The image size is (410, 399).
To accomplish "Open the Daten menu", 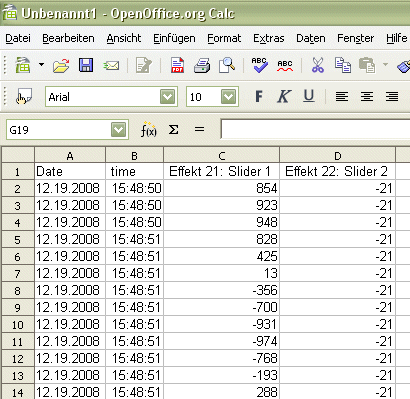I will point(311,38).
